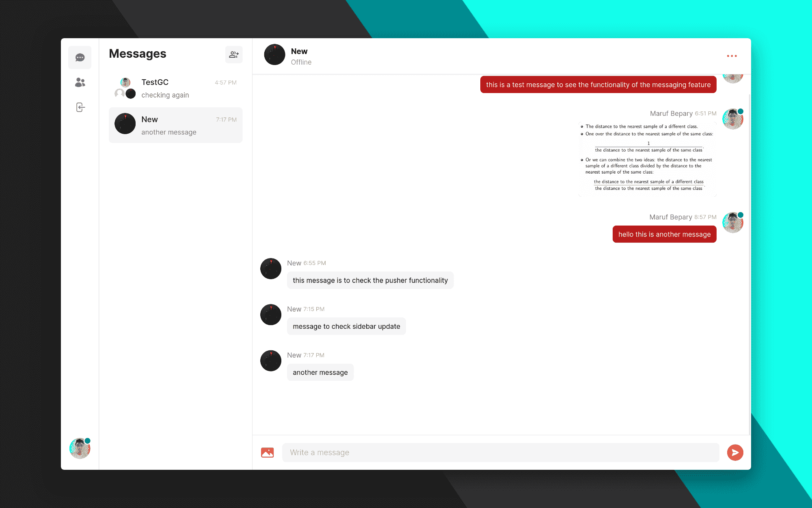The width and height of the screenshot is (812, 508).
Task: Expand the New conversation in sidebar
Action: (175, 125)
